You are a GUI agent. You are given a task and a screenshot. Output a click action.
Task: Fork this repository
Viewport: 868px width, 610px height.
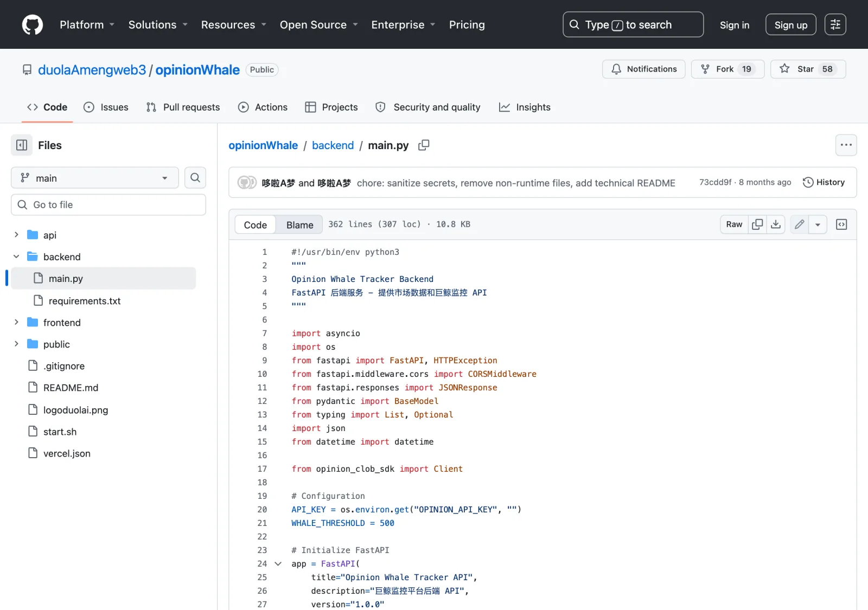727,69
